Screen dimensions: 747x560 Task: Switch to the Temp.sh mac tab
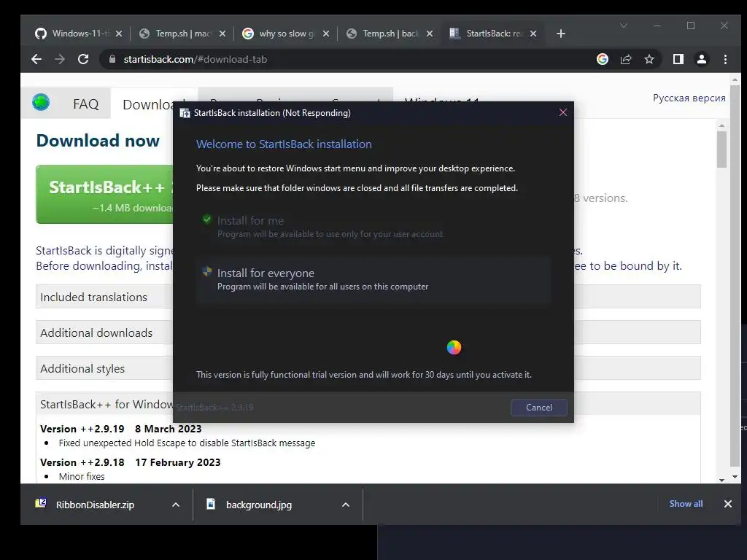coord(182,34)
